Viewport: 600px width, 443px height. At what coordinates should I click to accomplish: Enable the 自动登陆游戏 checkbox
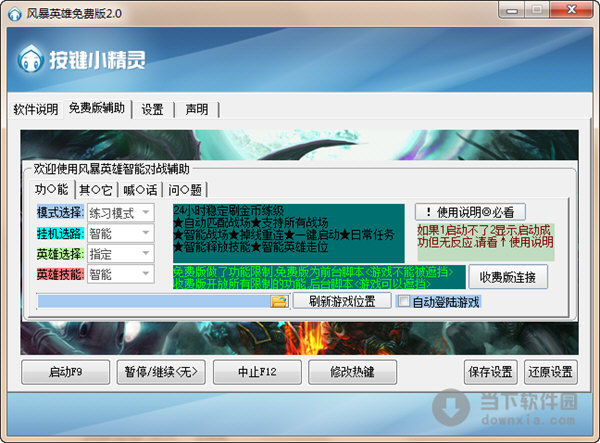403,301
